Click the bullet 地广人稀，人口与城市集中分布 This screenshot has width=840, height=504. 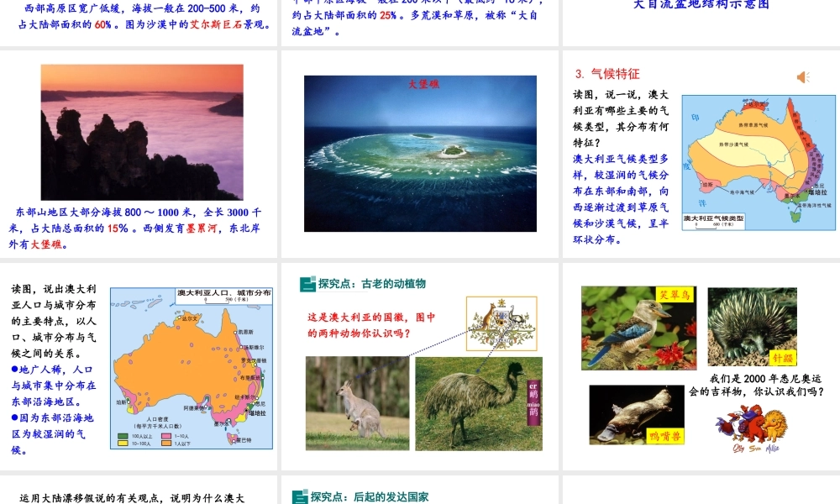(54, 386)
